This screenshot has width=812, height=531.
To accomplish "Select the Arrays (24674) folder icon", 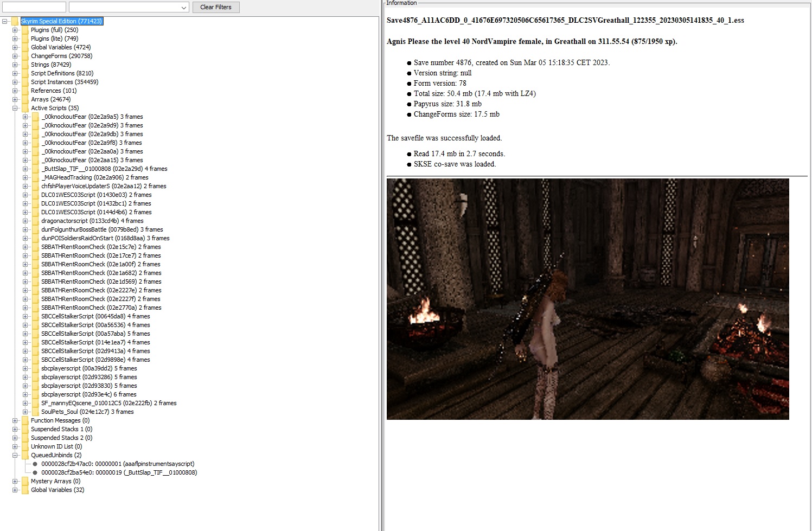I will click(25, 99).
